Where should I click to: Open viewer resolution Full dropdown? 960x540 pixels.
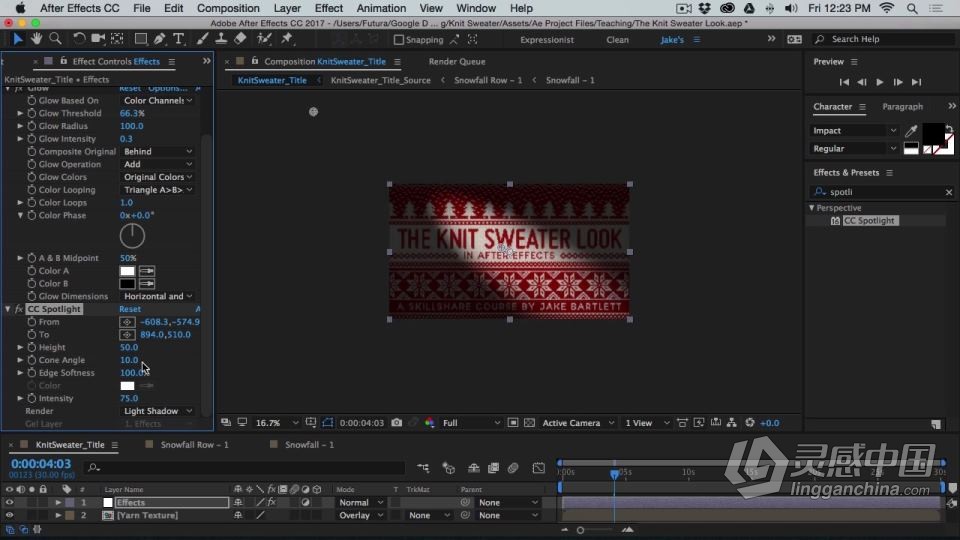click(x=470, y=423)
